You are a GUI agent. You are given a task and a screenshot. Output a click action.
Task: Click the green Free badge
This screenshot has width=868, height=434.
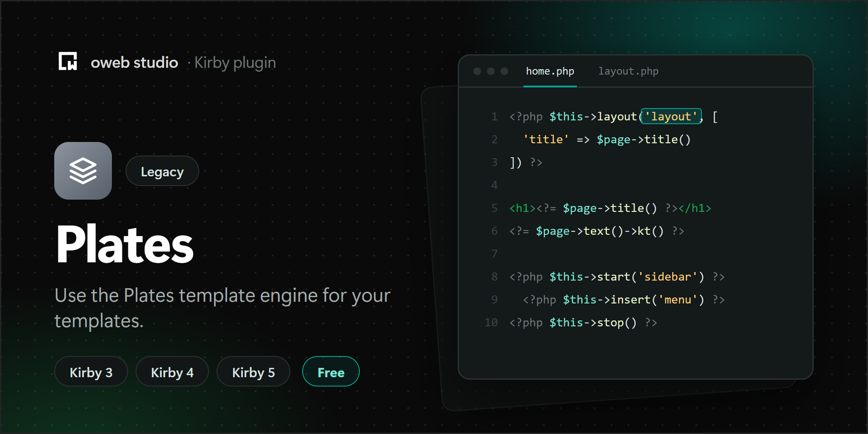click(x=331, y=372)
